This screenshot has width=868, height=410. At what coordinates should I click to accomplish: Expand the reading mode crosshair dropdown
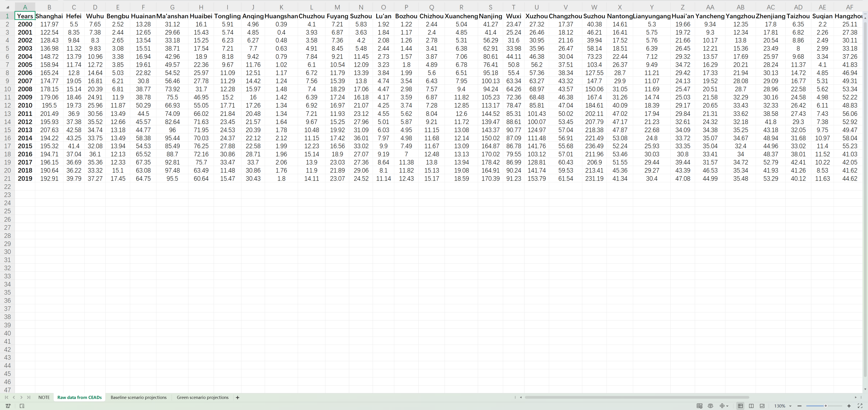(x=727, y=406)
